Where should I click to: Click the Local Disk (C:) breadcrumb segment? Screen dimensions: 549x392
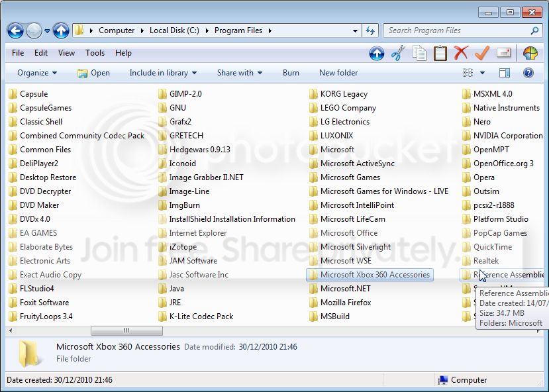coord(174,30)
